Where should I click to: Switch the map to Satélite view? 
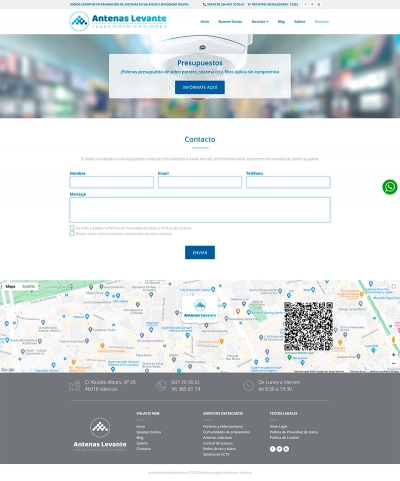29,287
